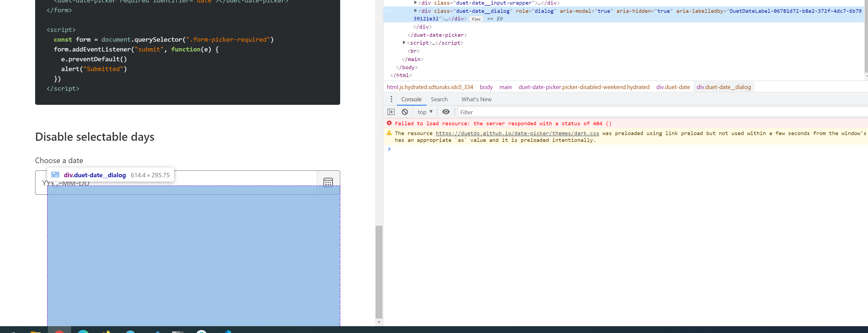Click the red error icon in console

[x=389, y=123]
